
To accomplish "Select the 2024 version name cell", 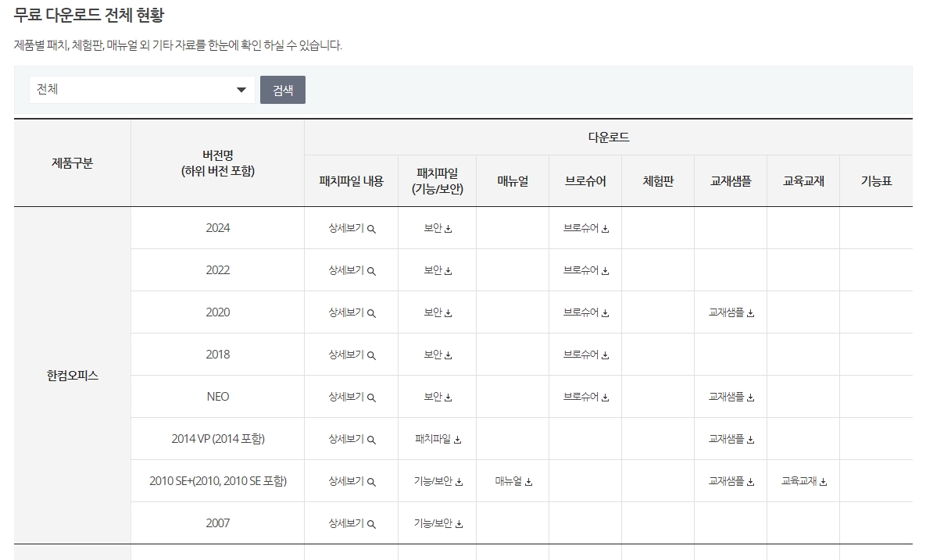I will [x=218, y=228].
